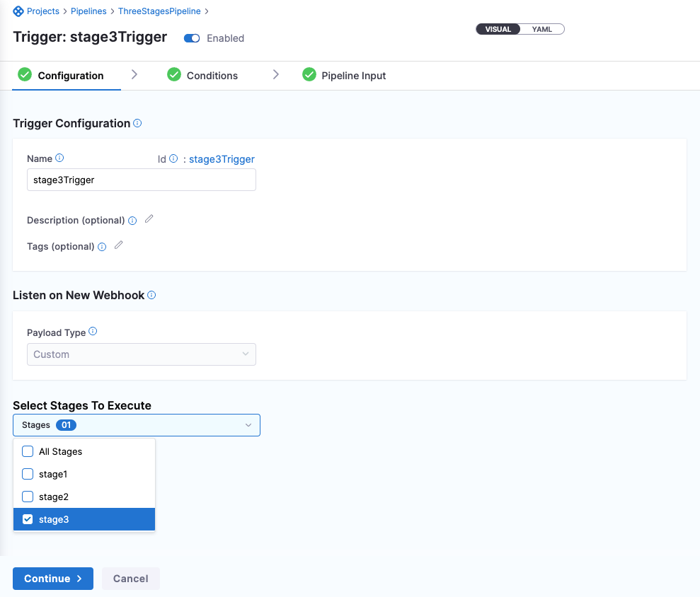
Task: Toggle the trigger Enabled switch
Action: 192,38
